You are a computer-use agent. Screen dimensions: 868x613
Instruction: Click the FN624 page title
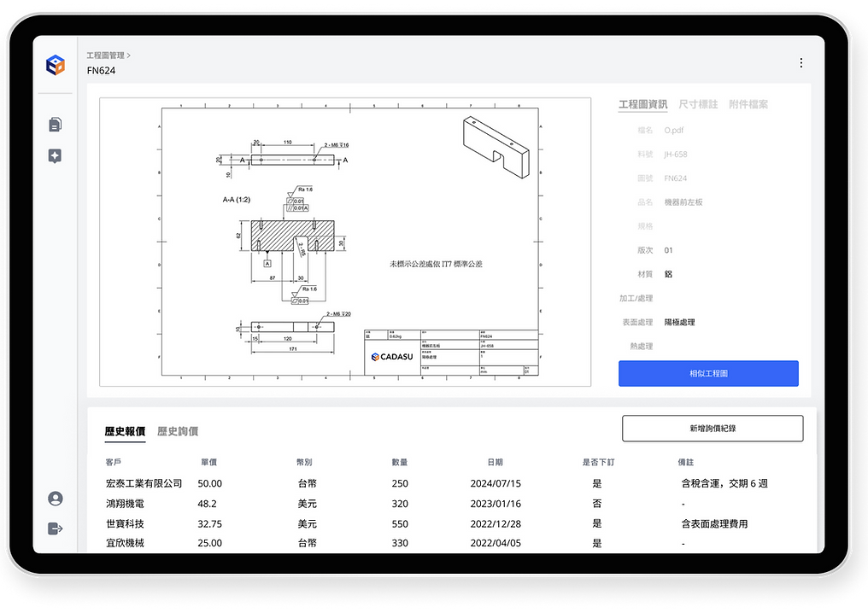(x=101, y=70)
